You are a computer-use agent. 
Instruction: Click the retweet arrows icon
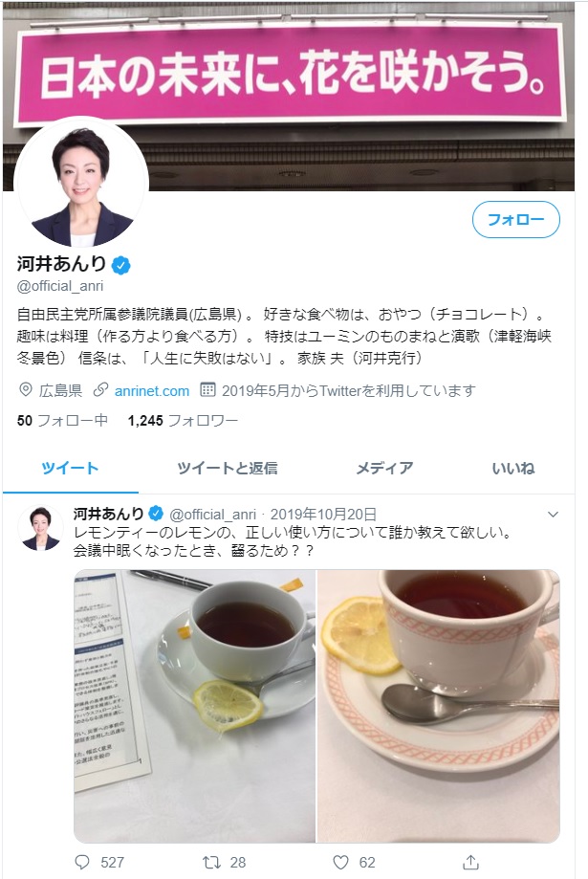point(211,862)
